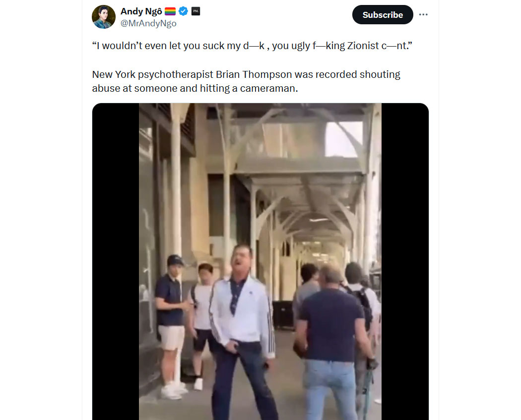Click the black PM affiliate badge
The height and width of the screenshot is (420, 521).
195,11
